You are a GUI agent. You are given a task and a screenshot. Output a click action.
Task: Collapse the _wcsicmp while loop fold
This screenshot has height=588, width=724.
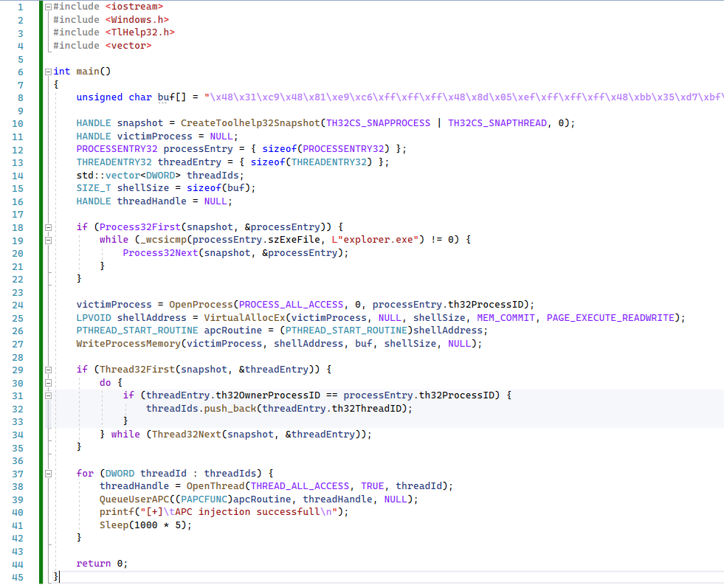click(x=48, y=240)
